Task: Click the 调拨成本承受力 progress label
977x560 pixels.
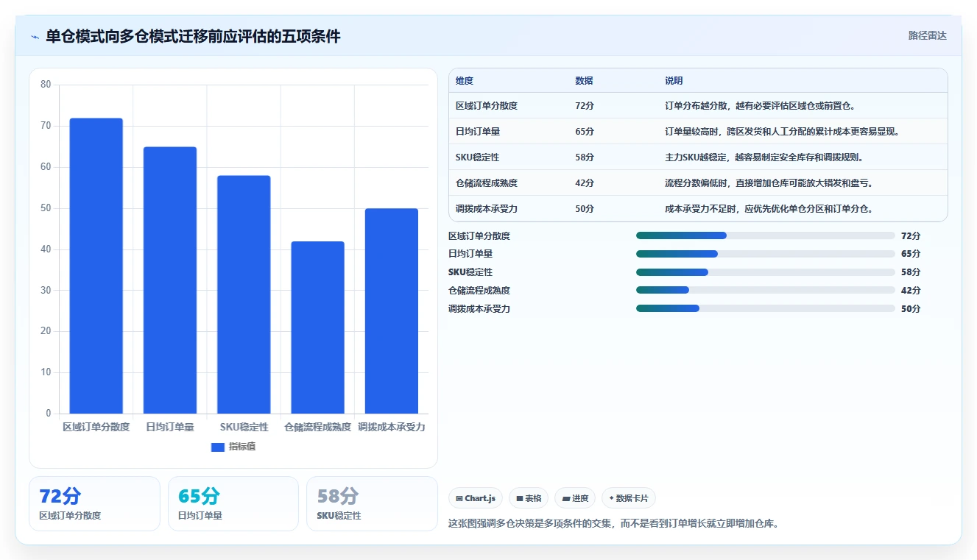Action: pos(479,309)
